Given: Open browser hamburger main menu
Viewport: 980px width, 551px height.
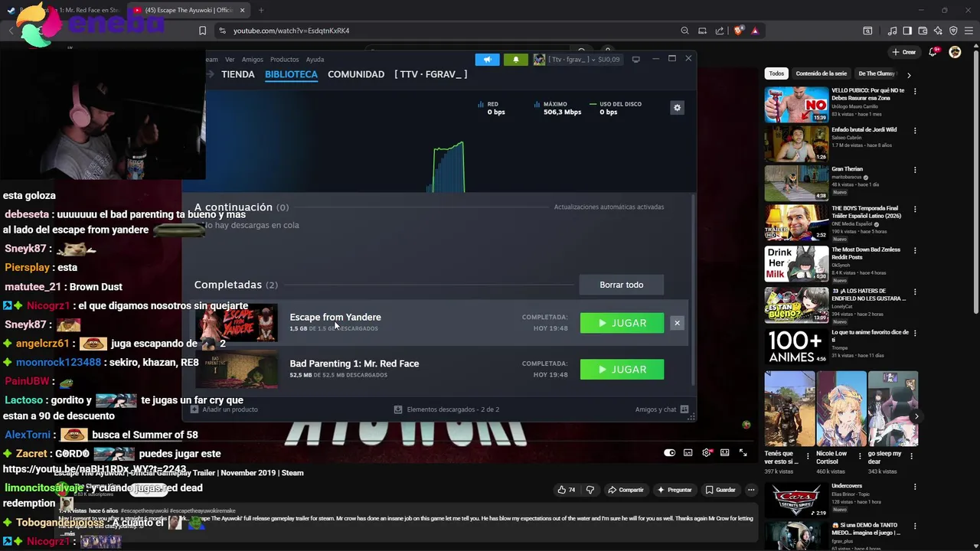Looking at the screenshot, I should [x=969, y=31].
